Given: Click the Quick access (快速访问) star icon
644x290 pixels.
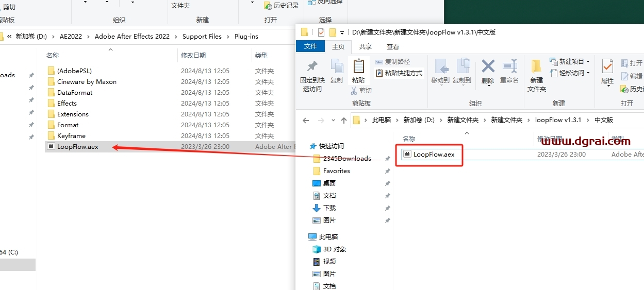Looking at the screenshot, I should click(312, 146).
